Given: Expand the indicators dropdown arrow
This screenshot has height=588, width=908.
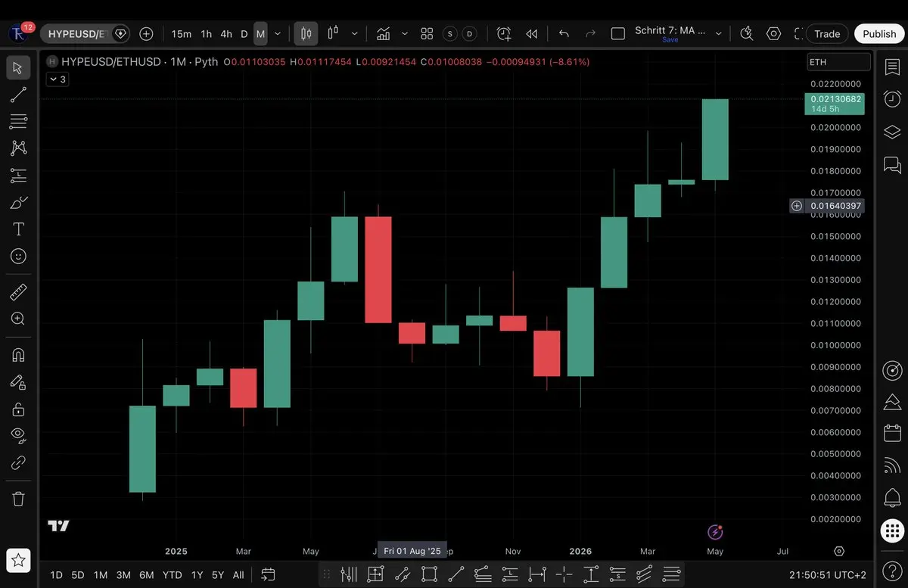Looking at the screenshot, I should (x=404, y=33).
